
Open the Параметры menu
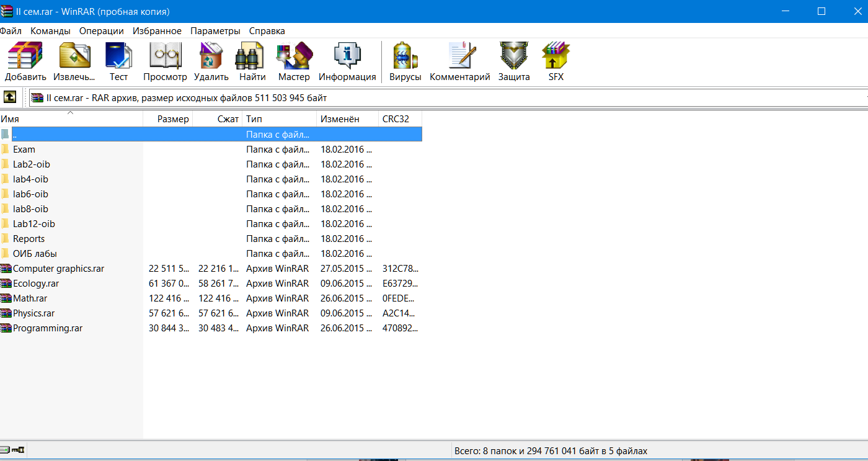point(215,30)
